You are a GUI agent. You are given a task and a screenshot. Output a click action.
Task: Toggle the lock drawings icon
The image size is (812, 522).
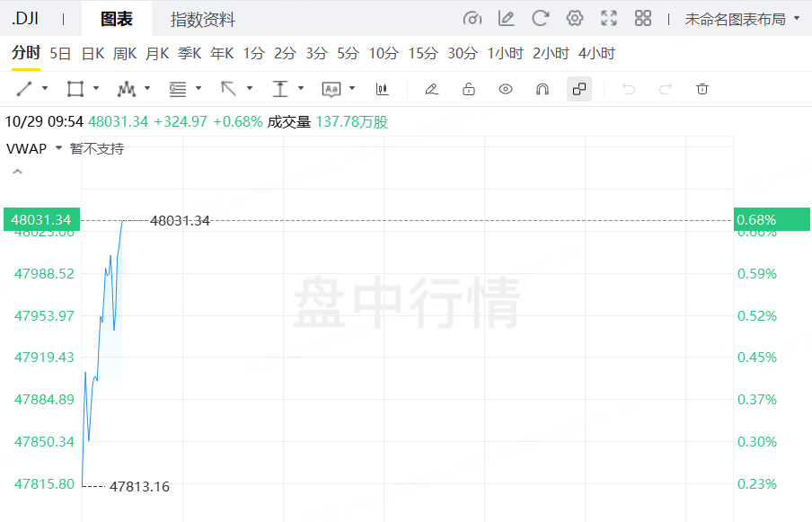point(468,89)
